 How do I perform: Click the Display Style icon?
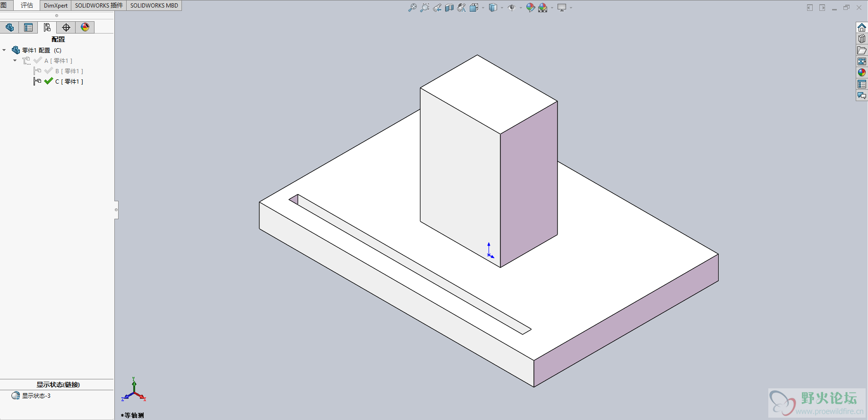pyautogui.click(x=493, y=8)
